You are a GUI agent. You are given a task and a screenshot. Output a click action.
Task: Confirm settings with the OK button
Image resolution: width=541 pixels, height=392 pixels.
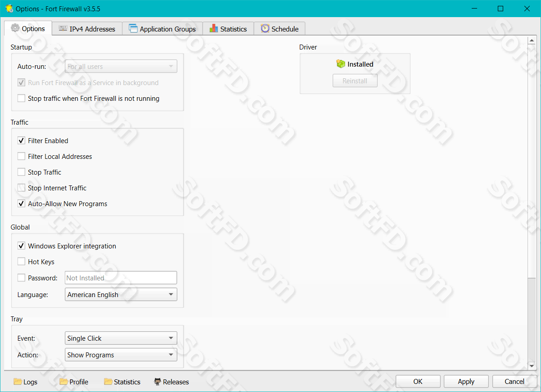coord(418,382)
